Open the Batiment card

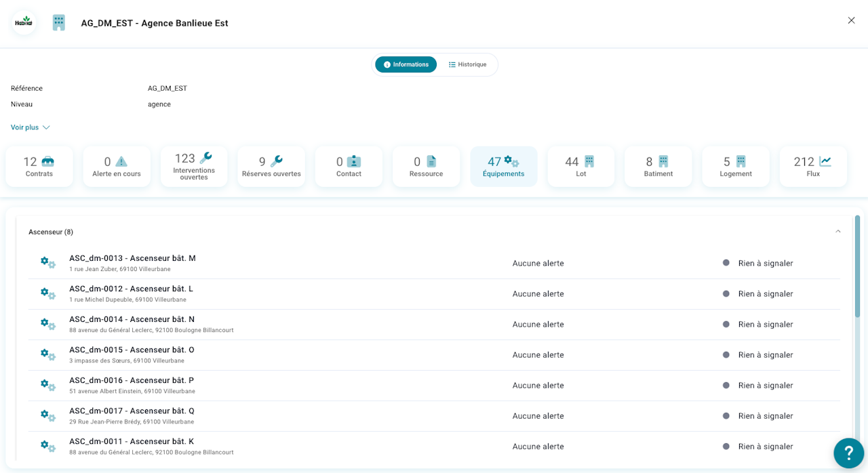[x=658, y=167]
